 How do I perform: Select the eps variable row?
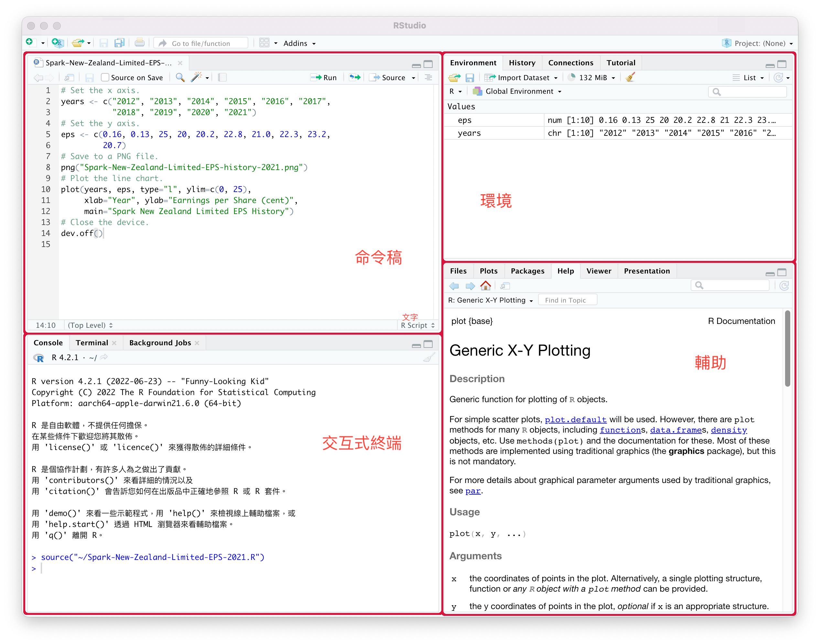click(x=618, y=120)
